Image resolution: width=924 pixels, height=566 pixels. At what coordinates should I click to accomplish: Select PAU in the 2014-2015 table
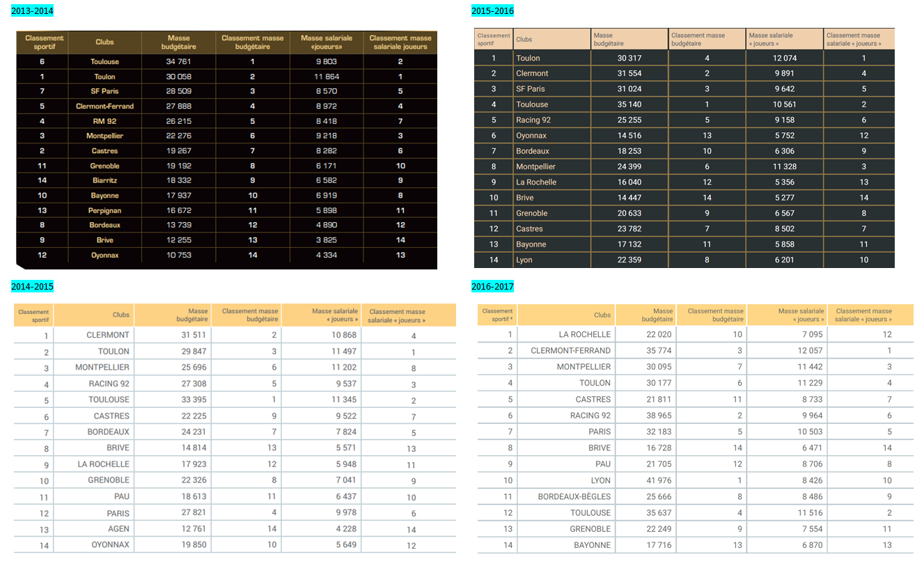122,496
